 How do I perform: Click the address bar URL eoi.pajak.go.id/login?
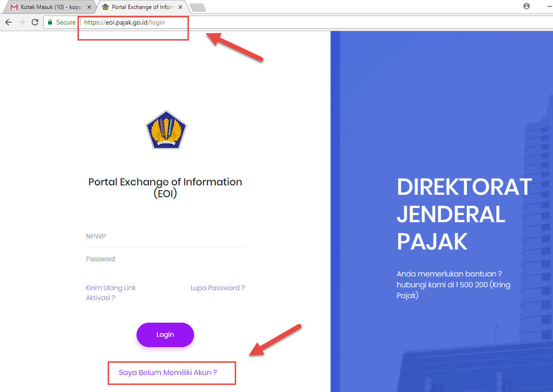point(125,23)
